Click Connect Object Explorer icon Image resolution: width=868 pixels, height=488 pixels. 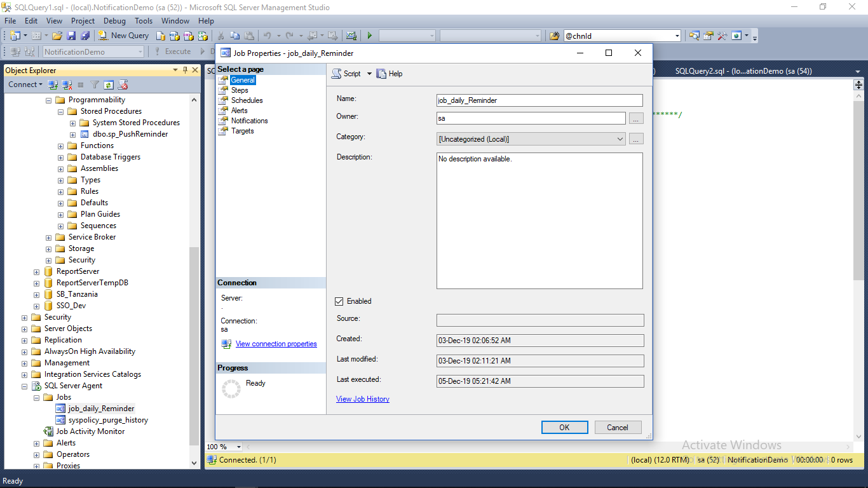pos(53,84)
